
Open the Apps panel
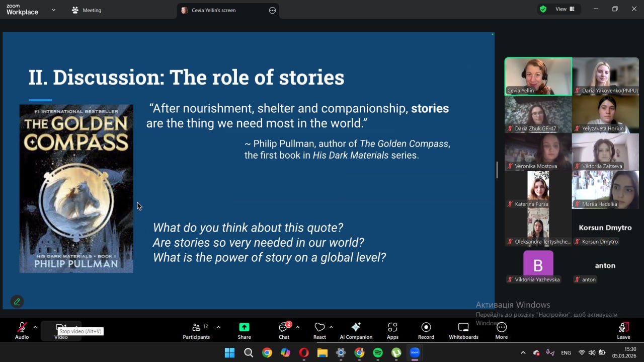pos(392,330)
